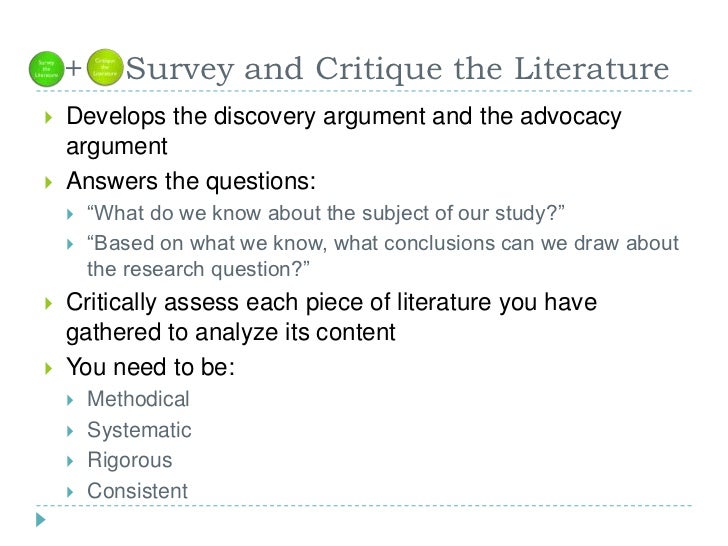The image size is (728, 546).
Task: Click the bullet arrow beside Critically assess
Action: [x=48, y=304]
